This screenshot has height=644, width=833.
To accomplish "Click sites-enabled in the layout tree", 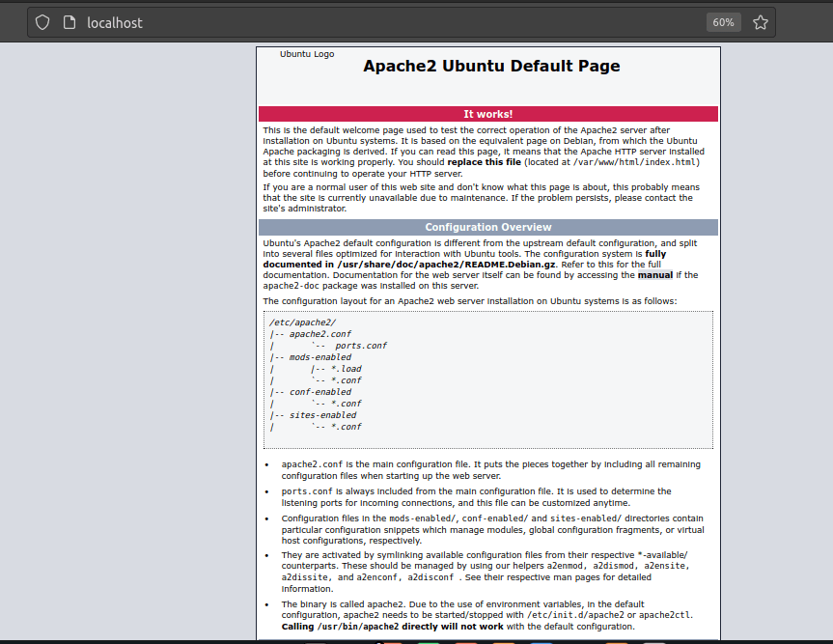I will [x=322, y=415].
